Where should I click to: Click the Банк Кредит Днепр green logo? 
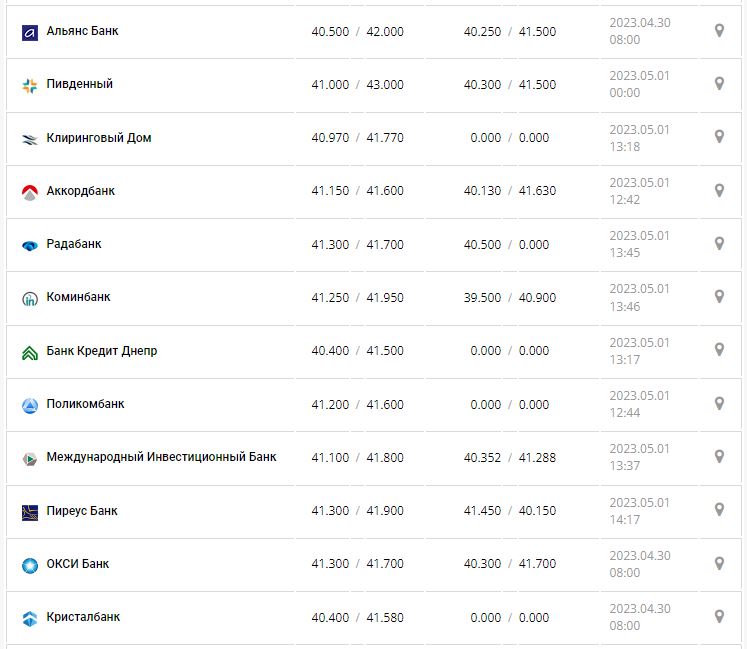[x=29, y=352]
